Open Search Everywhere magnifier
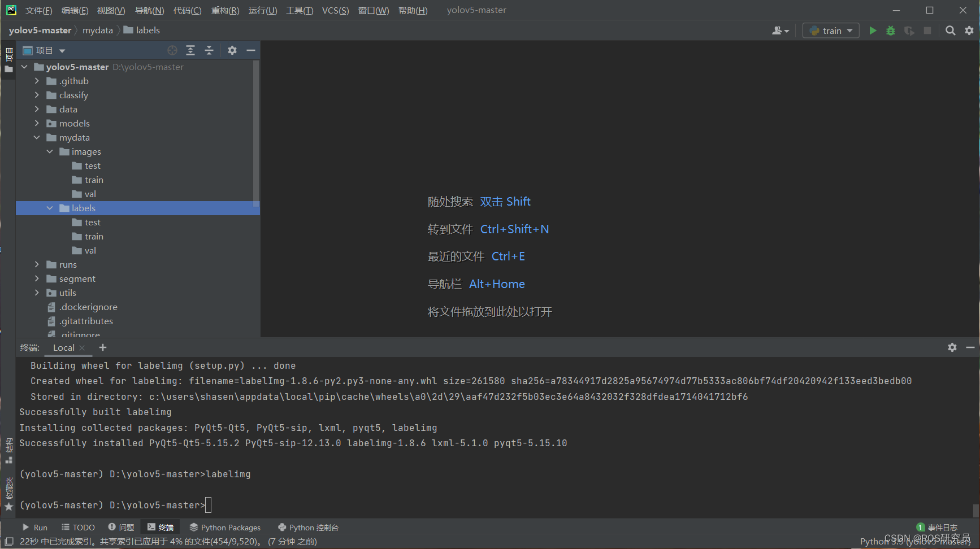The height and width of the screenshot is (549, 980). (951, 30)
